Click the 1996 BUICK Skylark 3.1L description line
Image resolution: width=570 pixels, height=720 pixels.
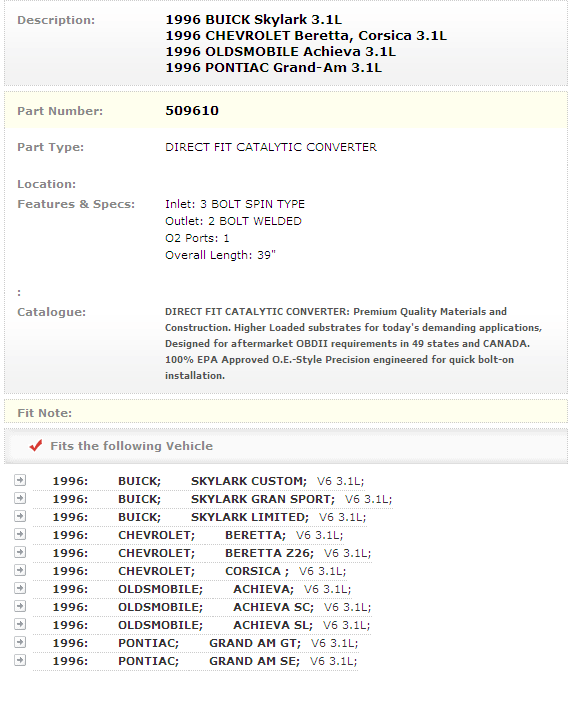coord(254,20)
